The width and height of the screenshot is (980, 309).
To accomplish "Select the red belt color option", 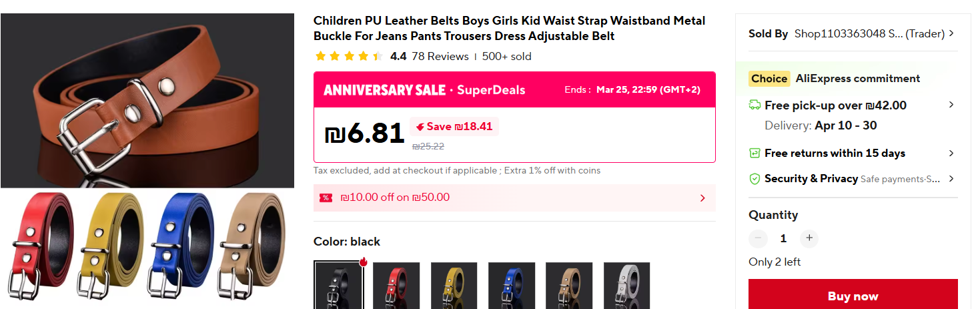I will (396, 285).
